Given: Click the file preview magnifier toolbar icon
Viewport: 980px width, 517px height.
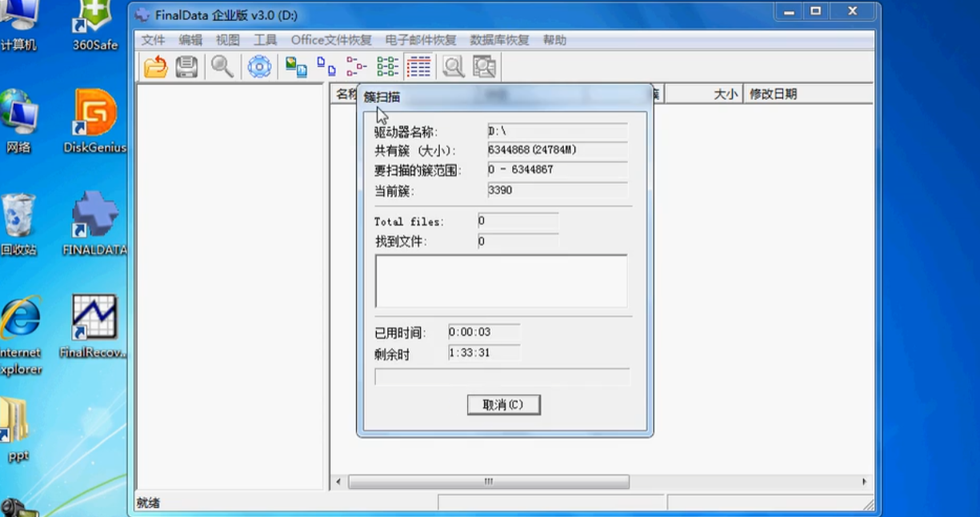Looking at the screenshot, I should [x=454, y=67].
